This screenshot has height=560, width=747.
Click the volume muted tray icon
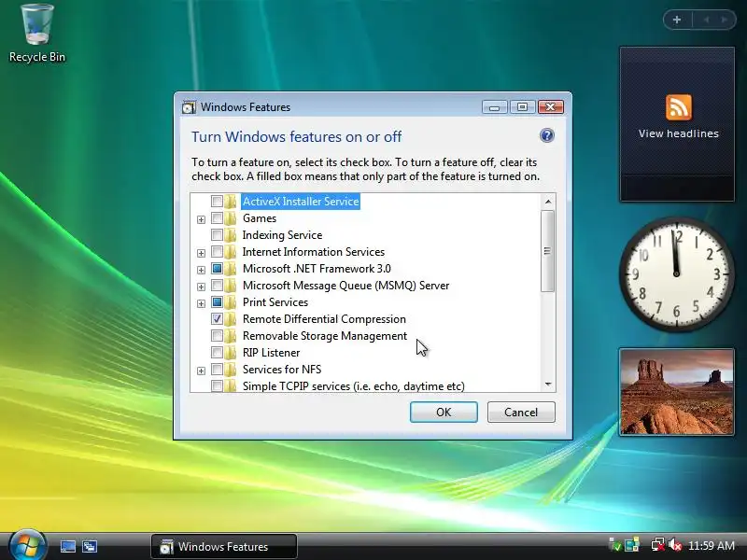(x=674, y=544)
